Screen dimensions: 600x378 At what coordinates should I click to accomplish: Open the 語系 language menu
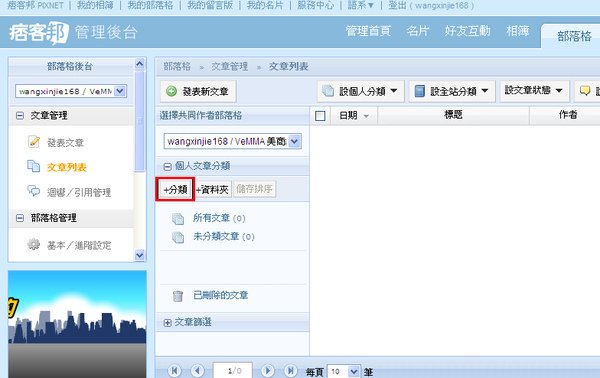point(360,5)
